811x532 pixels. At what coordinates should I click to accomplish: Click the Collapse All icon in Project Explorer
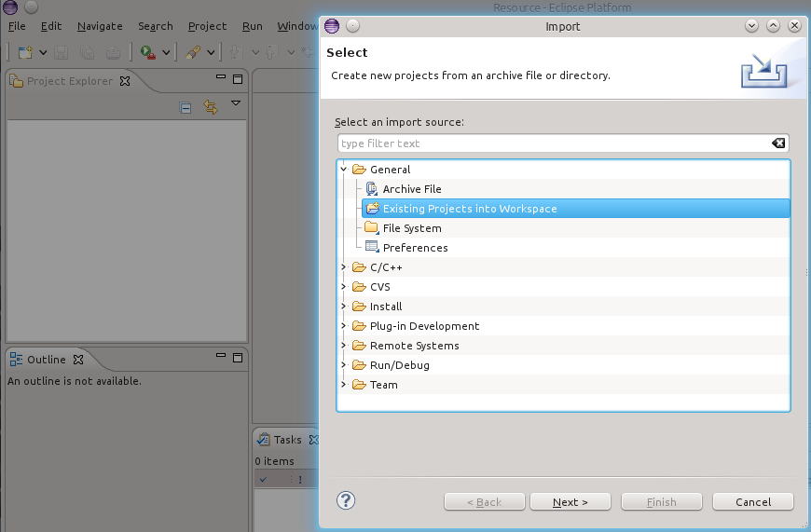(x=186, y=108)
